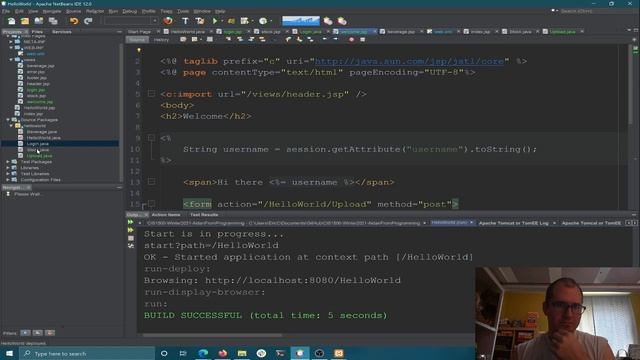Collapse the WEB-INF folder node
Viewport: 640px width, 360px height.
click(x=11, y=48)
